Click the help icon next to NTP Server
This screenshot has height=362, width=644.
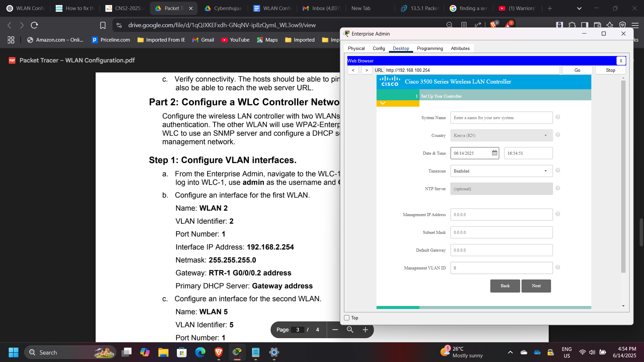tap(558, 188)
